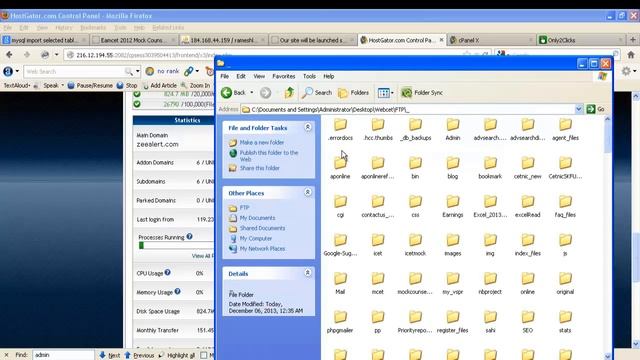This screenshot has width=640, height=360.
Task: Open the Explorer View menu
Action: point(259,76)
